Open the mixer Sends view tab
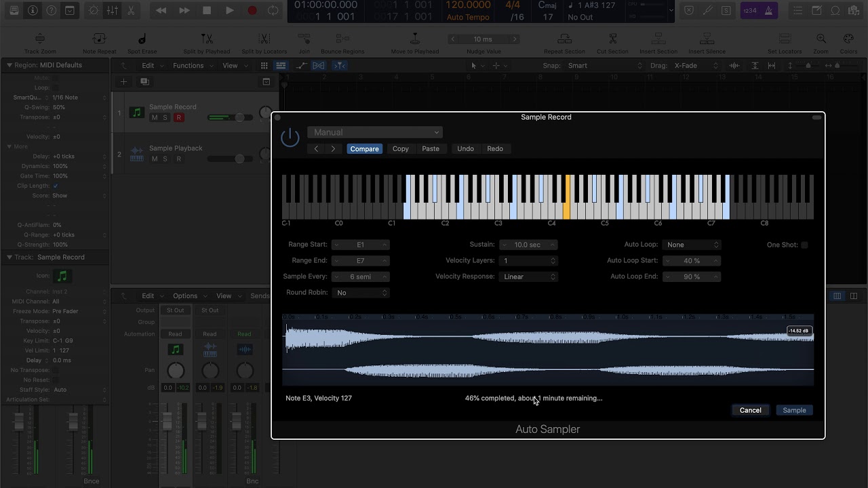The image size is (868, 488). coord(259,296)
